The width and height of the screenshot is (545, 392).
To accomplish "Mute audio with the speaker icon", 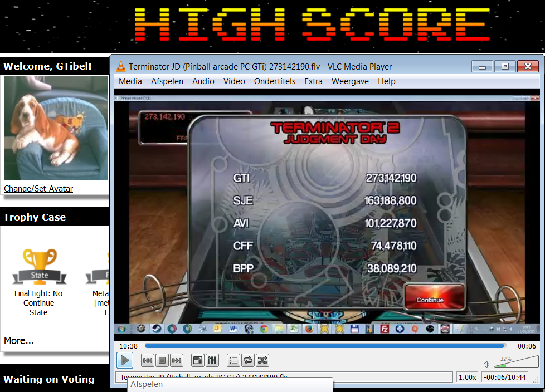I will [486, 364].
